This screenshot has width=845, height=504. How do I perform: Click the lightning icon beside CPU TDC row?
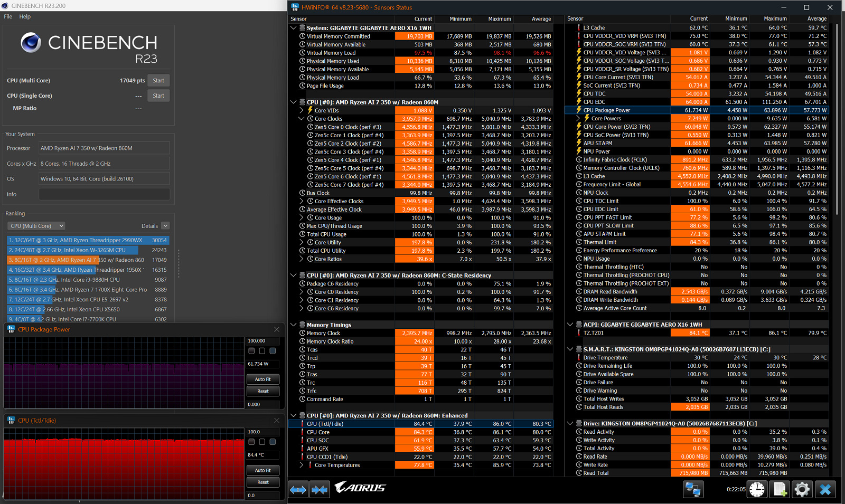(x=578, y=94)
